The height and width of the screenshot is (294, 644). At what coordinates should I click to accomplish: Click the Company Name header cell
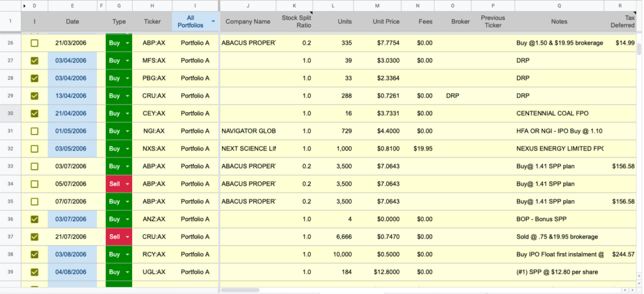pos(248,21)
